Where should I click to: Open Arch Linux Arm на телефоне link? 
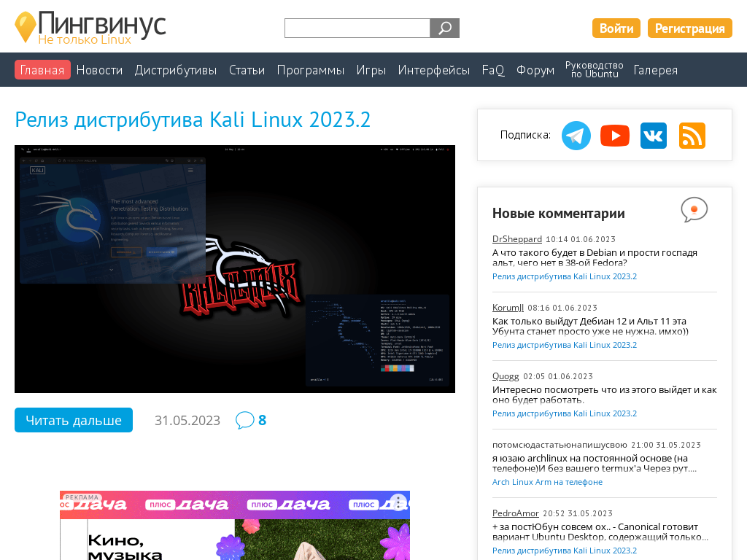click(x=547, y=482)
